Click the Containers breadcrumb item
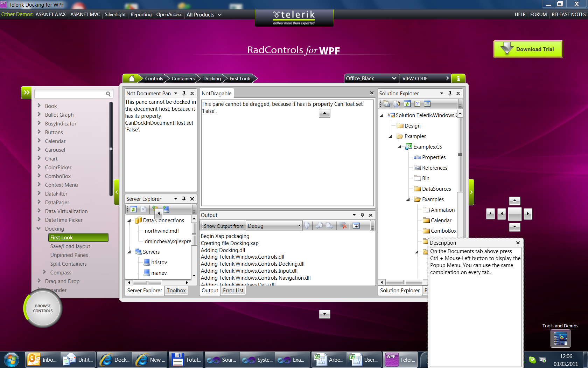Screen dimensions: 588x368 pos(183,79)
